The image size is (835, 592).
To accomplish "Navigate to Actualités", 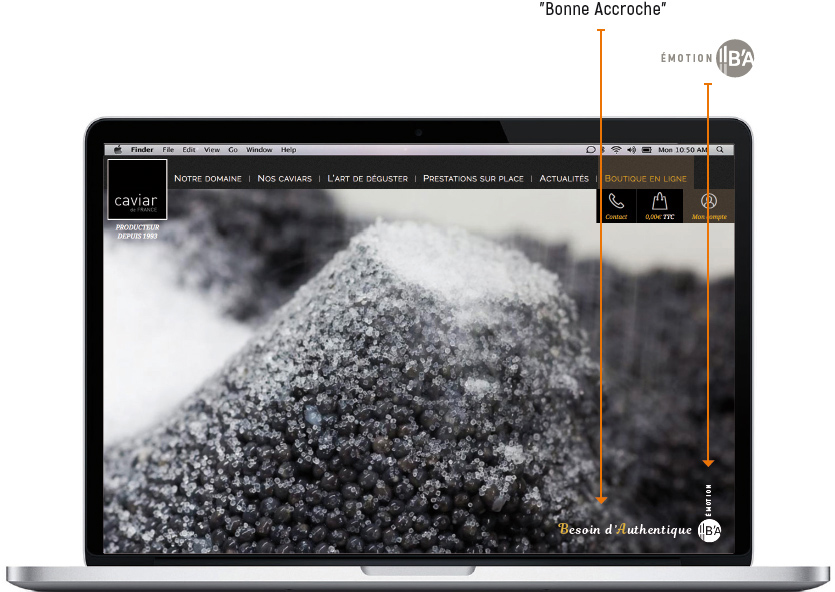I will click(x=564, y=179).
